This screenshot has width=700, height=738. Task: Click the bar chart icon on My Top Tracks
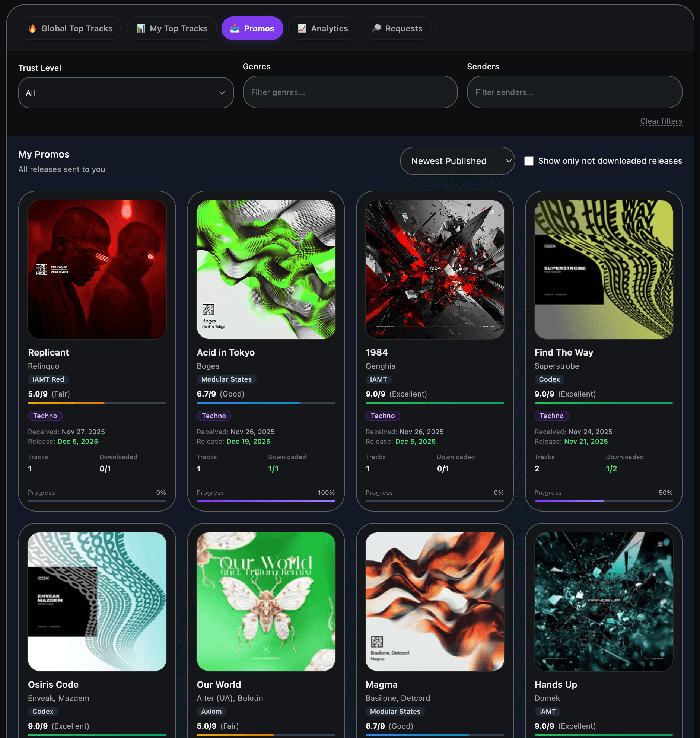pyautogui.click(x=141, y=28)
